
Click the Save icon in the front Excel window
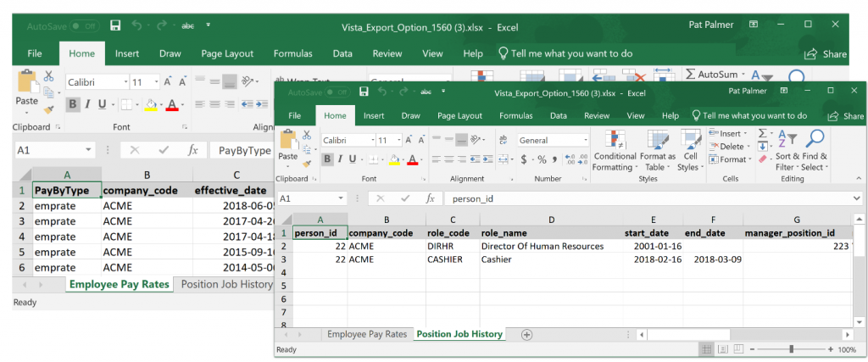pos(364,92)
